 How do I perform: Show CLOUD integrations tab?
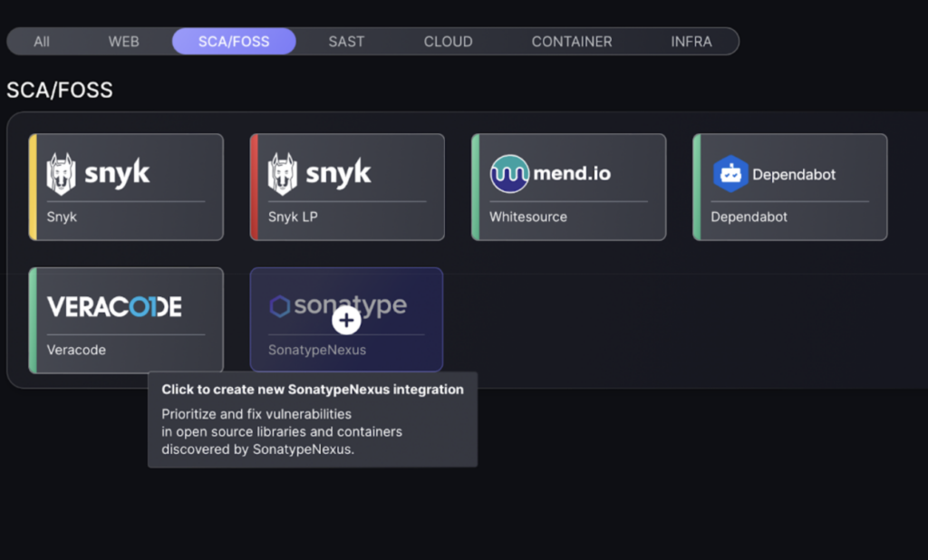tap(448, 42)
